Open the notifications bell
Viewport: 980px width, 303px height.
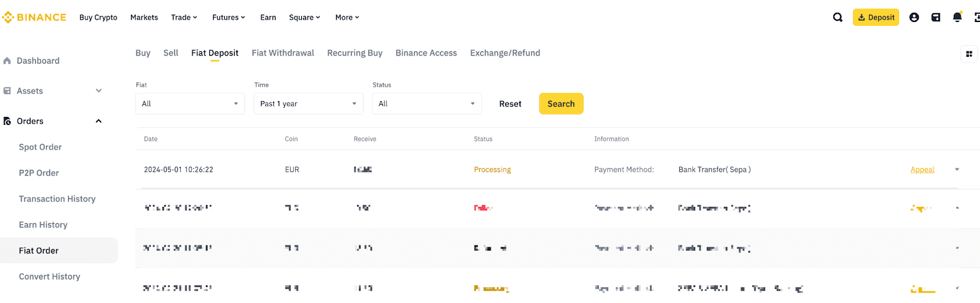(957, 17)
